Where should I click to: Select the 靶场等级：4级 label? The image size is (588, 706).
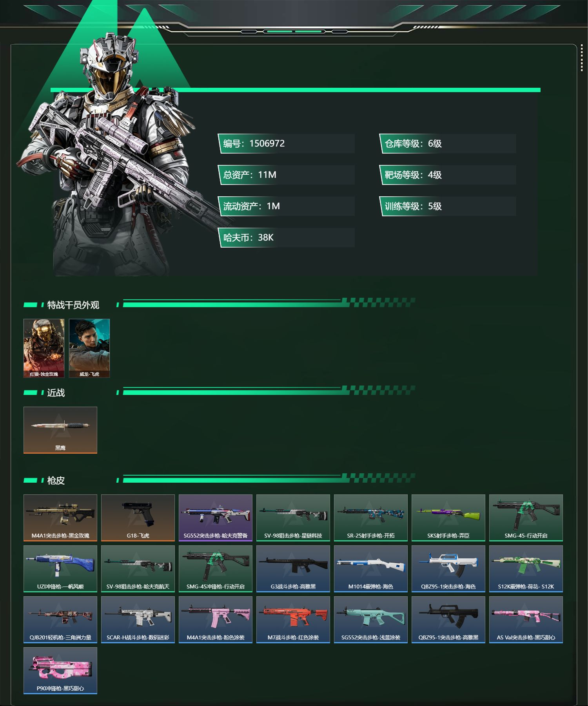tap(448, 175)
